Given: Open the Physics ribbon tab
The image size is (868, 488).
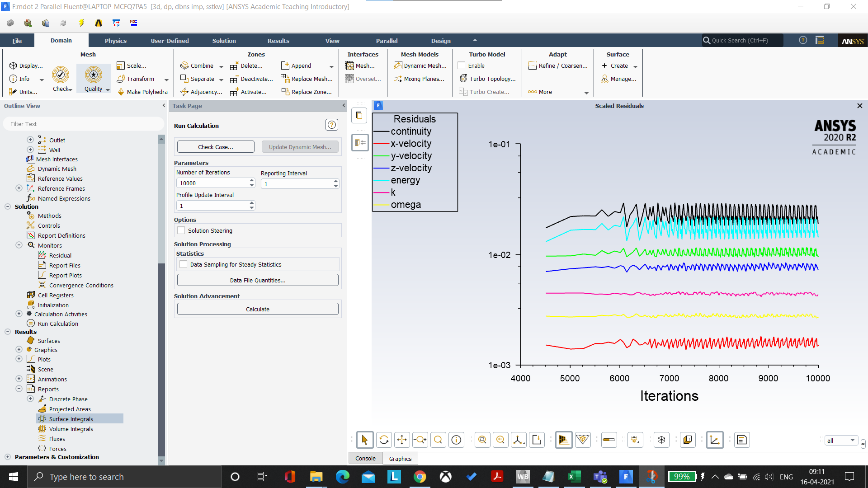Looking at the screenshot, I should (x=116, y=41).
